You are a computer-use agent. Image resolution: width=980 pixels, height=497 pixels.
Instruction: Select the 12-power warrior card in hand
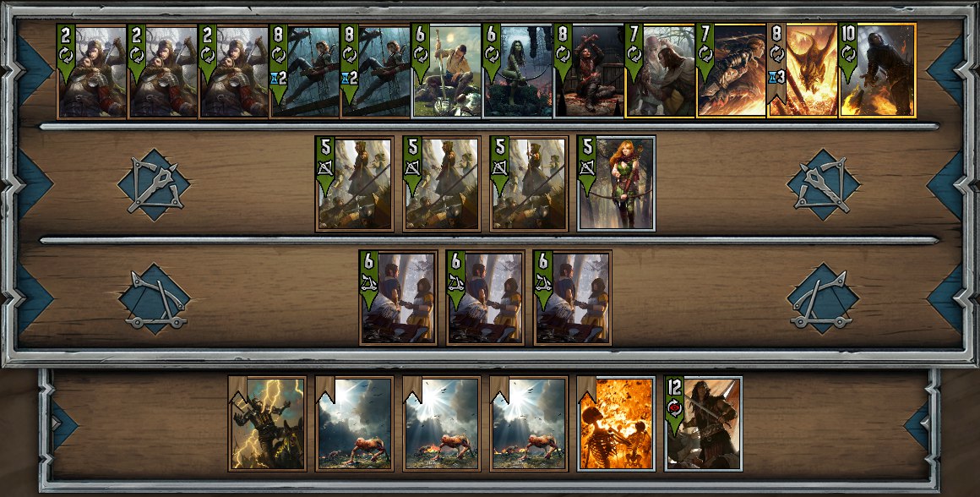click(x=703, y=423)
